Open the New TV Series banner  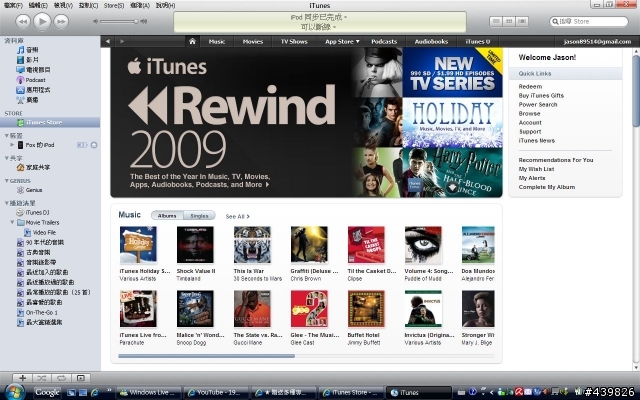point(452,72)
